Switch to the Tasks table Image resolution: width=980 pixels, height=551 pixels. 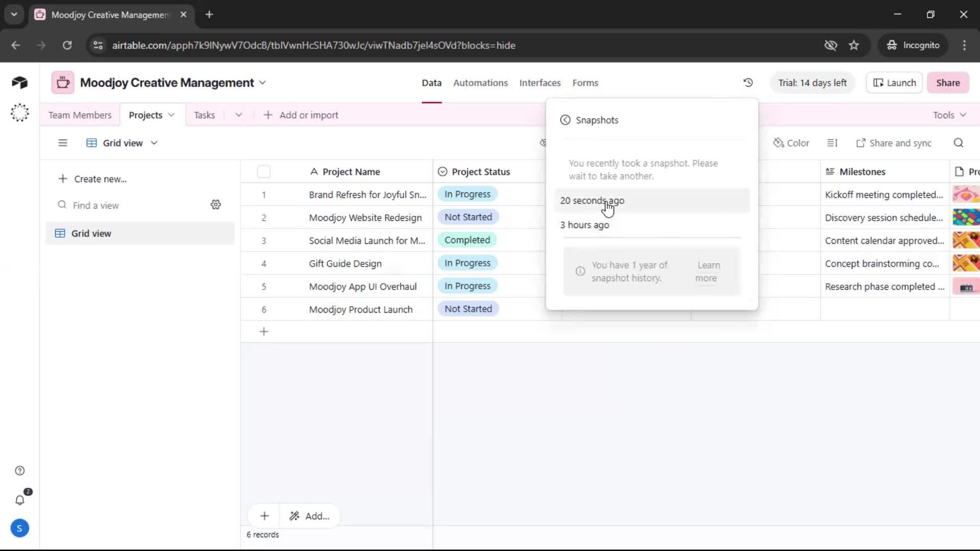204,115
